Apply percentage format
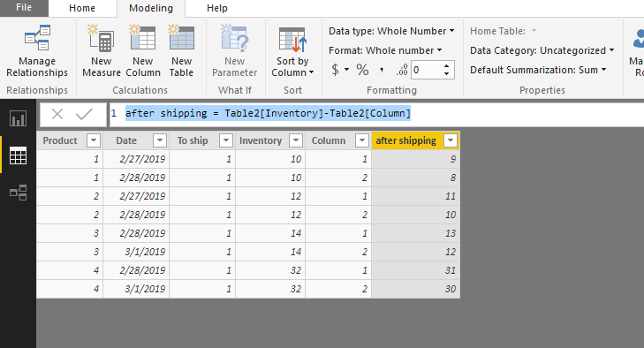The width and height of the screenshot is (644, 348). [x=362, y=70]
